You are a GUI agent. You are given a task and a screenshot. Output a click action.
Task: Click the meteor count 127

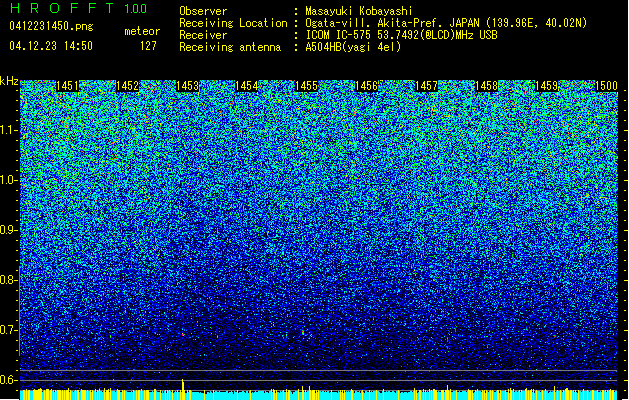148,46
